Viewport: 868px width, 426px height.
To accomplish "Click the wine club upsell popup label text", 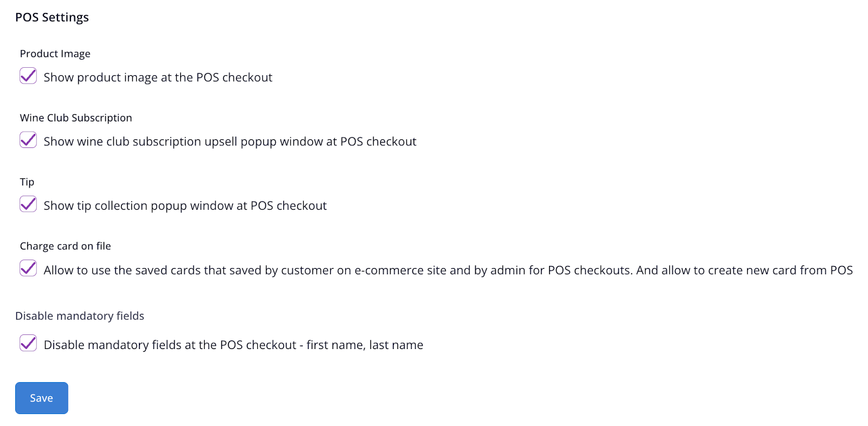I will [230, 141].
